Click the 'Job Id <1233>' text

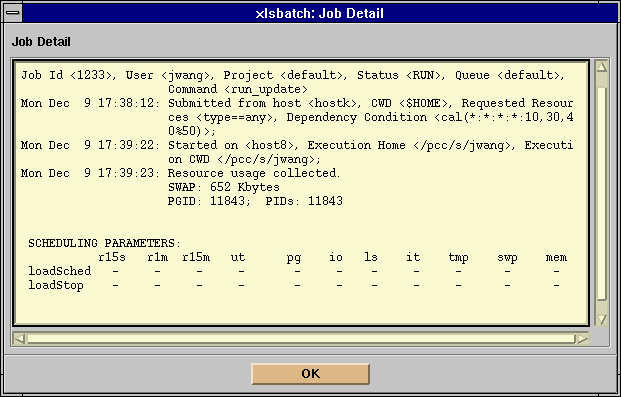(x=67, y=75)
